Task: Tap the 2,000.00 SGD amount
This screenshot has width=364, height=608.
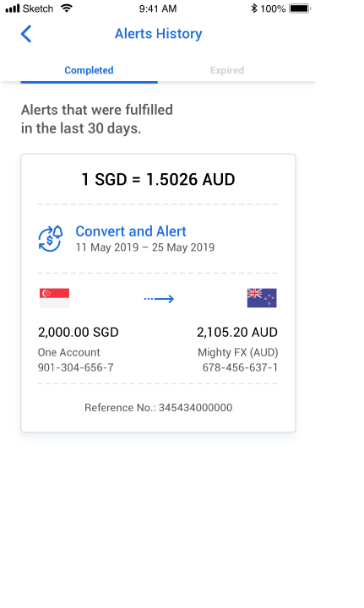Action: pos(79,333)
